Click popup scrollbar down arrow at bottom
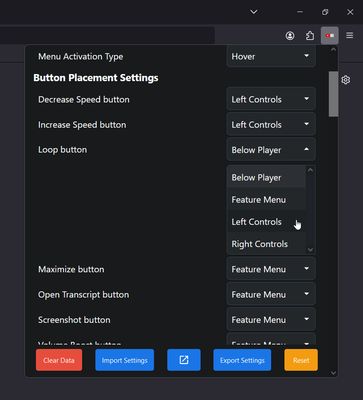This screenshot has width=363, height=400. (x=333, y=373)
